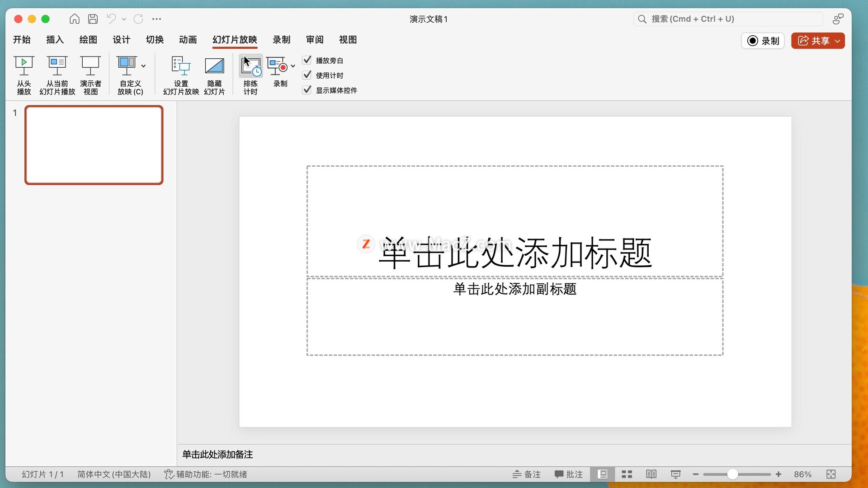The width and height of the screenshot is (868, 488).
Task: Click Custom Show icon (自定义放映)
Action: [x=127, y=66]
